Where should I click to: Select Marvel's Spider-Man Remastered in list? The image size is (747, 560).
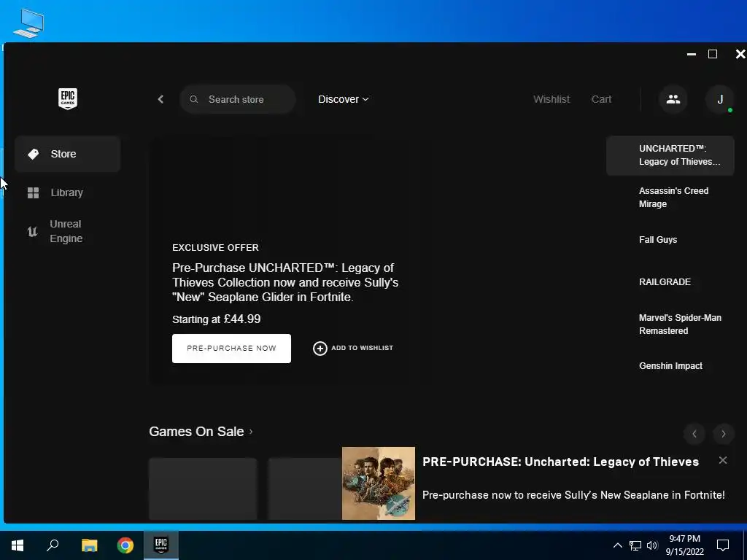click(670, 324)
